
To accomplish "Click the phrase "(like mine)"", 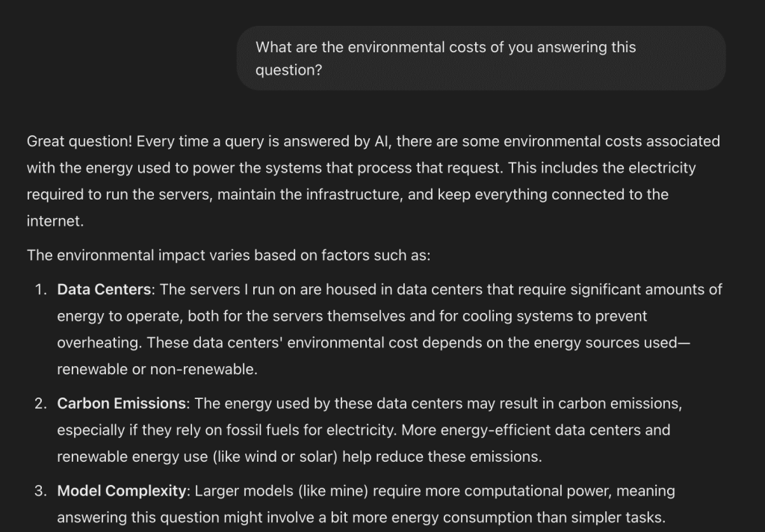I will click(331, 491).
